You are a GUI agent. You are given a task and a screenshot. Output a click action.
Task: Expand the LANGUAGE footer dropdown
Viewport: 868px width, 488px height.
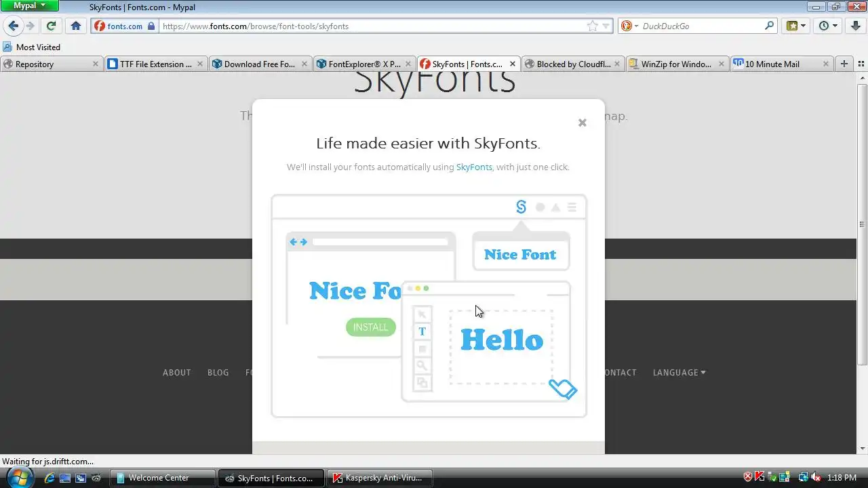[x=679, y=372]
